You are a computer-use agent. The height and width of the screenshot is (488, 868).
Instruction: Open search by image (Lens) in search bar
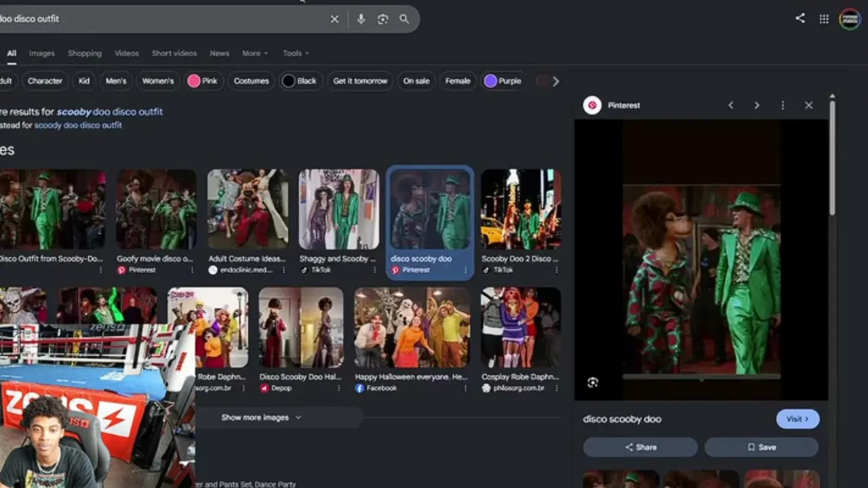click(x=382, y=20)
